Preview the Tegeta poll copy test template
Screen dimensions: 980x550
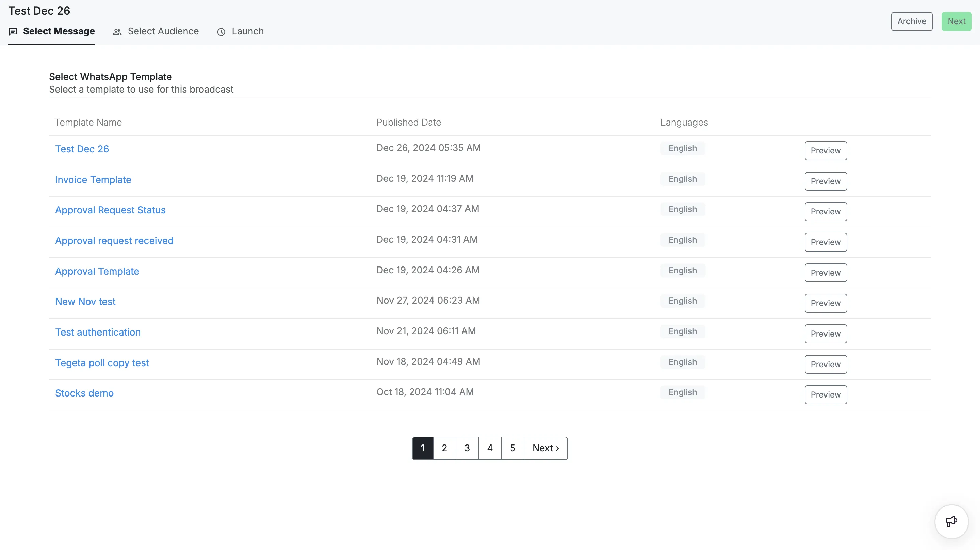point(826,365)
